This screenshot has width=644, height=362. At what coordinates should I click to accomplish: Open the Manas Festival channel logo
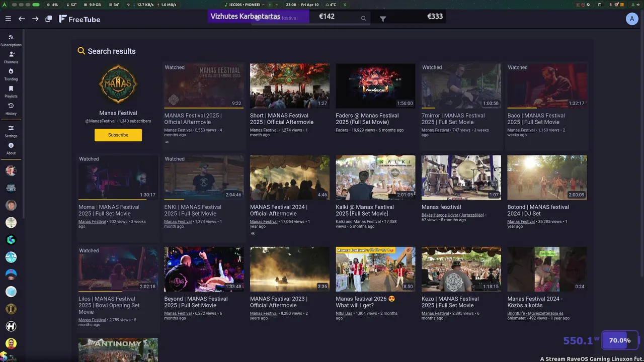(118, 84)
